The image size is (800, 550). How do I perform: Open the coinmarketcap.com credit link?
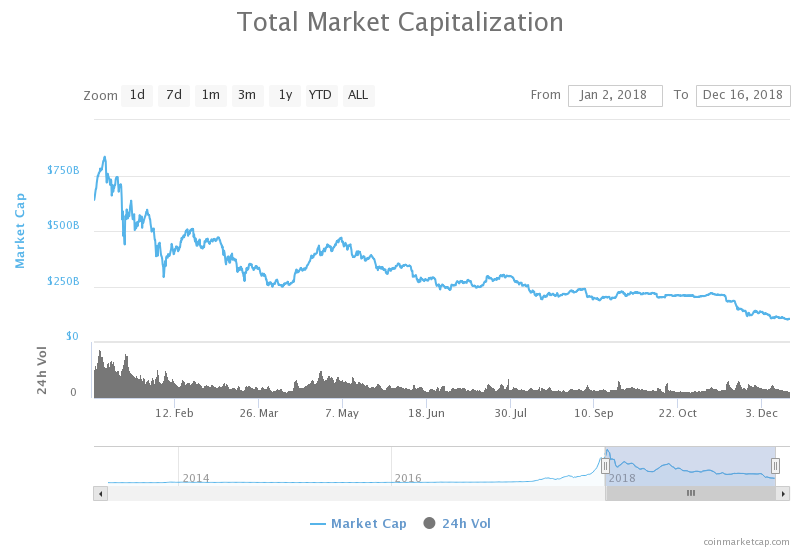[x=746, y=541]
